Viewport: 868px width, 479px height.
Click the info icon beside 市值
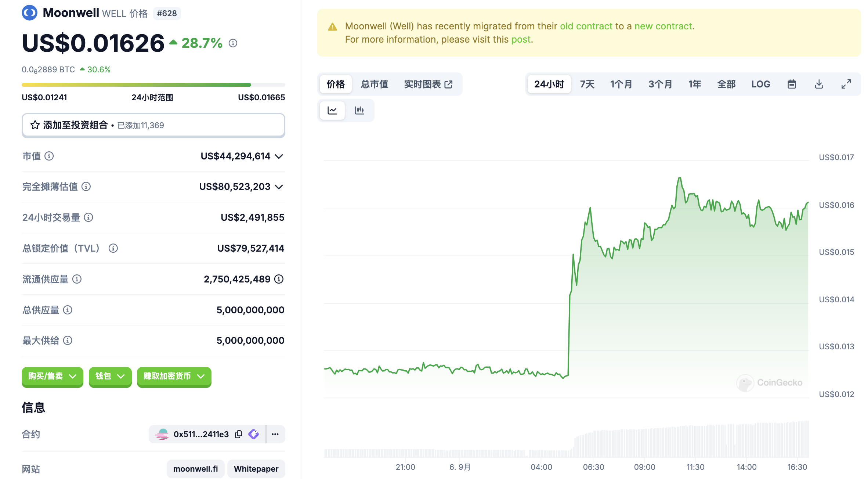click(x=49, y=156)
